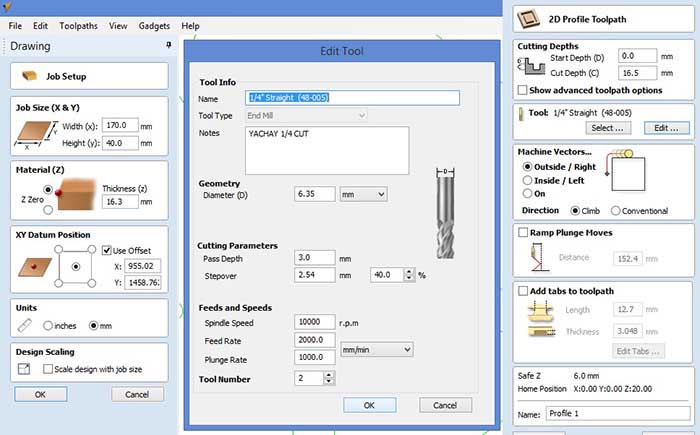Choose inches as units
This screenshot has height=435, width=700.
48,326
